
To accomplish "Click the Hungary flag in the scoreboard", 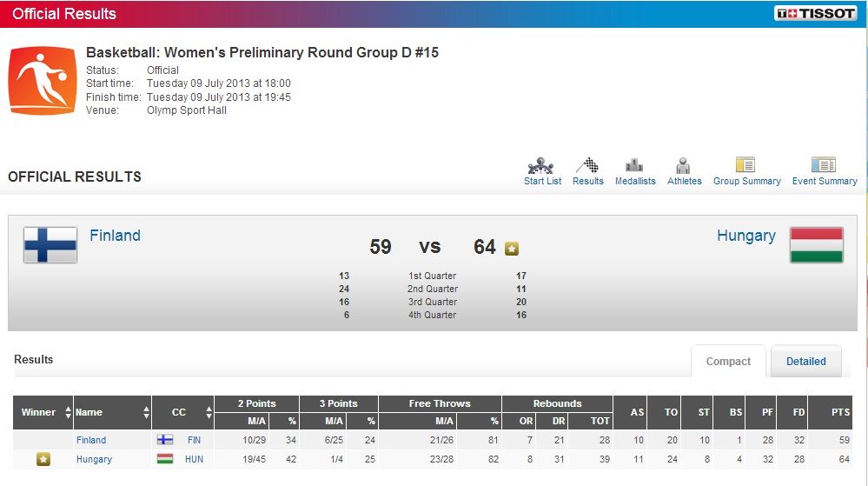I will 816,244.
